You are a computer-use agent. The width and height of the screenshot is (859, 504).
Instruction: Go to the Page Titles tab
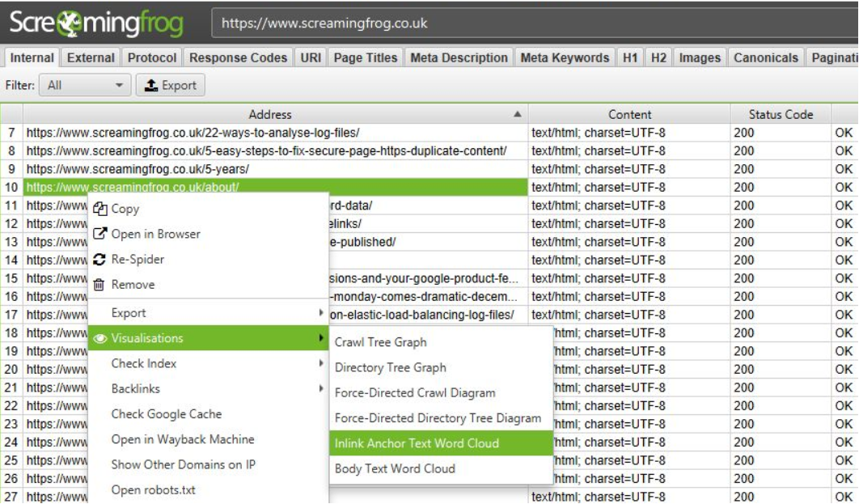point(366,57)
